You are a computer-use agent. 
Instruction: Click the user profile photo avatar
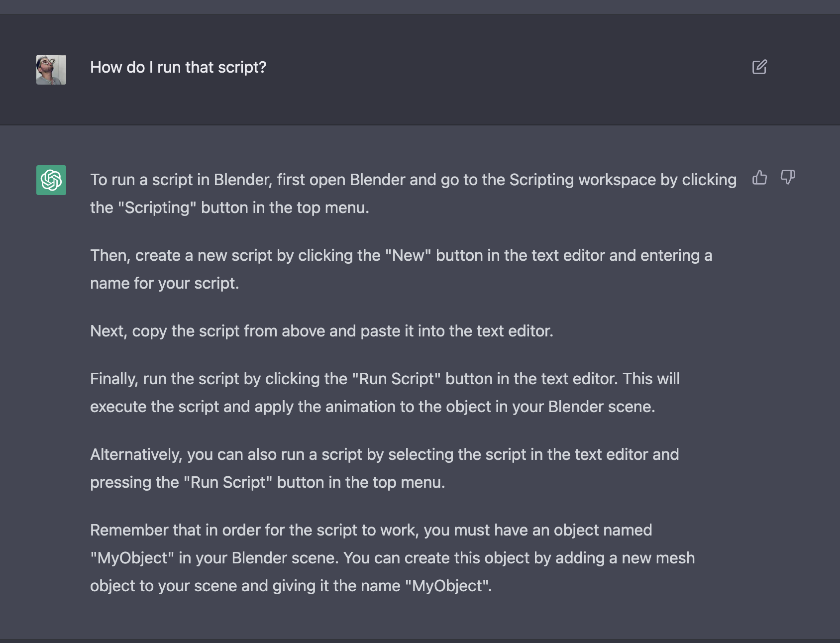point(51,70)
